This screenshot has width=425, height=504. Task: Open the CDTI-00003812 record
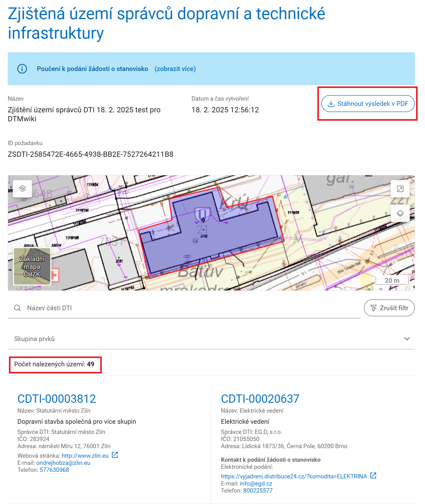(57, 399)
